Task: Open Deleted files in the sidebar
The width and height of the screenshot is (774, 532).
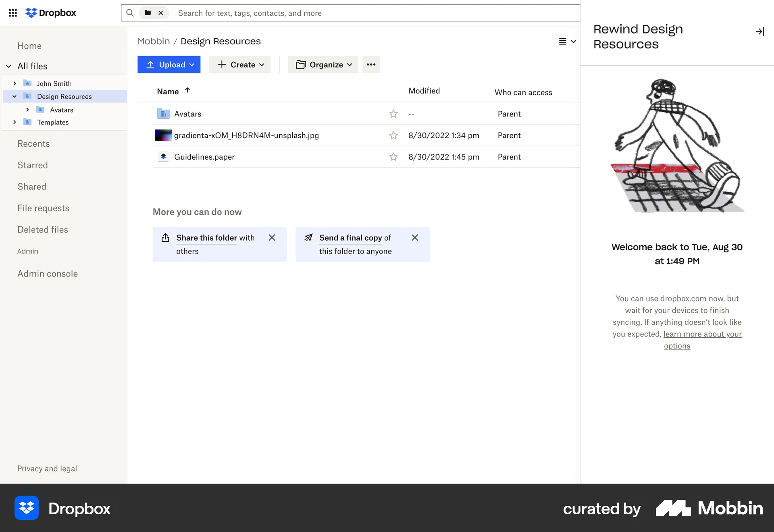Action: [x=43, y=230]
